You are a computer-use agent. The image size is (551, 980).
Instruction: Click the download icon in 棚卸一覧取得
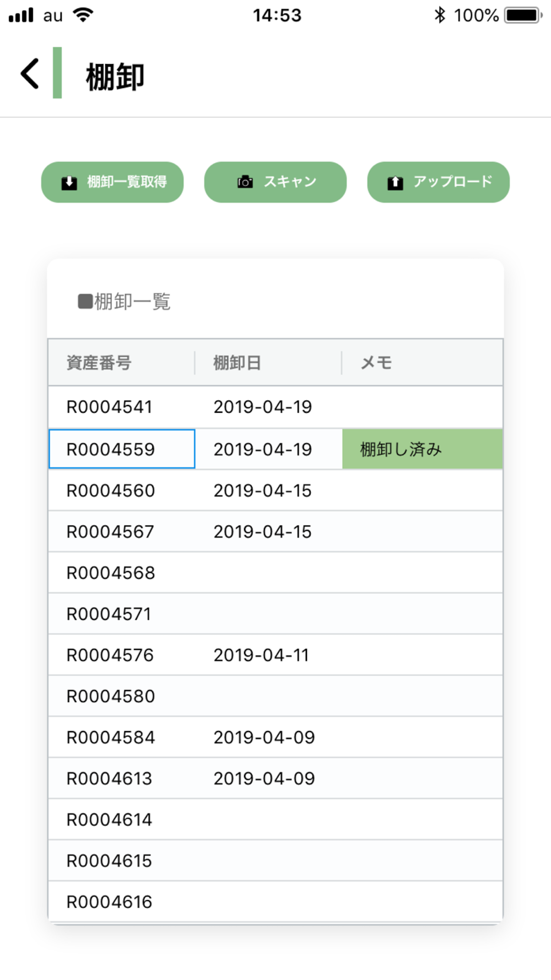69,182
